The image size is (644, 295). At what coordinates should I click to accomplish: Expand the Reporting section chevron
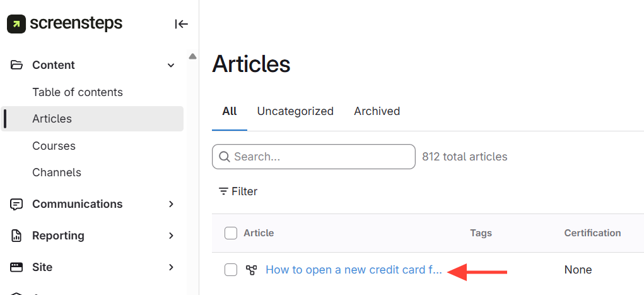(x=171, y=236)
